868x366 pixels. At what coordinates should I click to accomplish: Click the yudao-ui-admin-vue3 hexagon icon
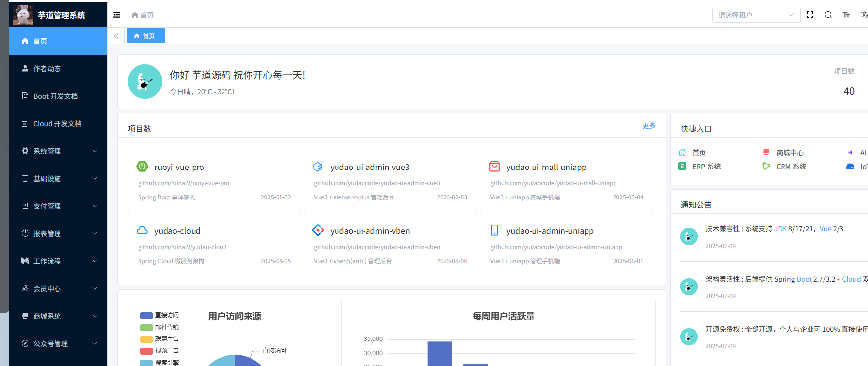click(318, 167)
